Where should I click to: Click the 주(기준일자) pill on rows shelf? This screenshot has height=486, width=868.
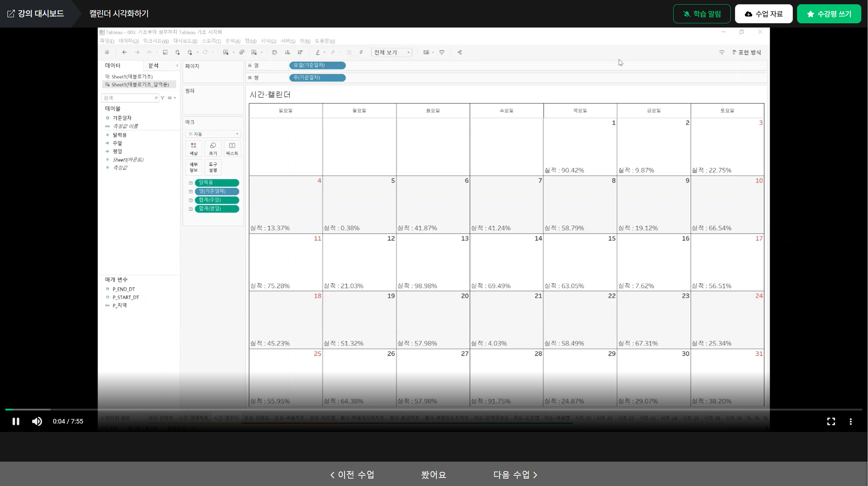317,78
